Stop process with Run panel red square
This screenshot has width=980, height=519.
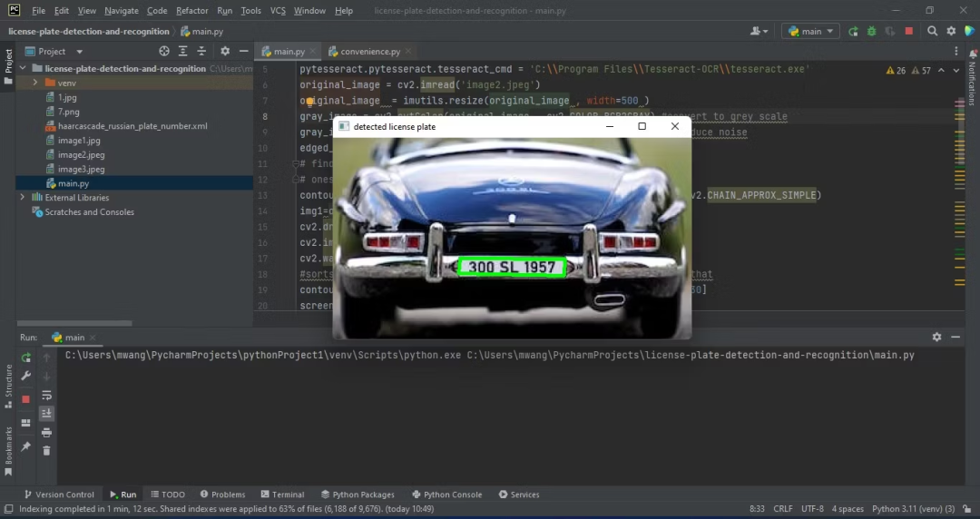pyautogui.click(x=25, y=399)
